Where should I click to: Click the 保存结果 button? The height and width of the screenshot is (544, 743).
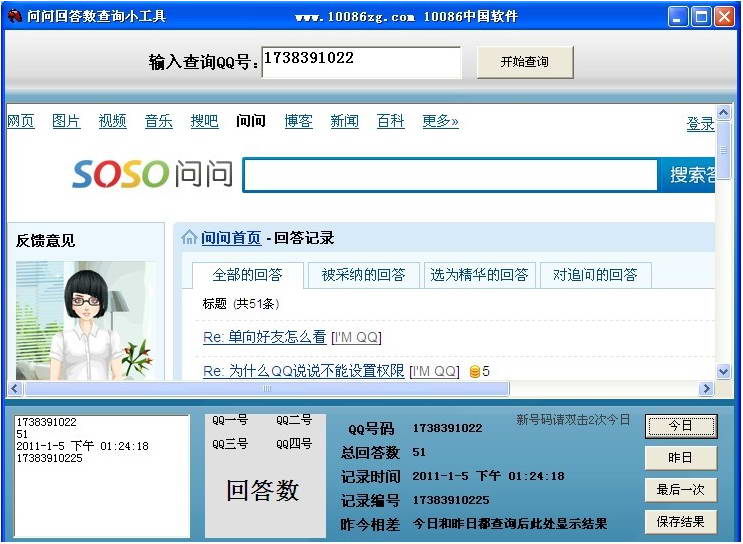[x=680, y=522]
